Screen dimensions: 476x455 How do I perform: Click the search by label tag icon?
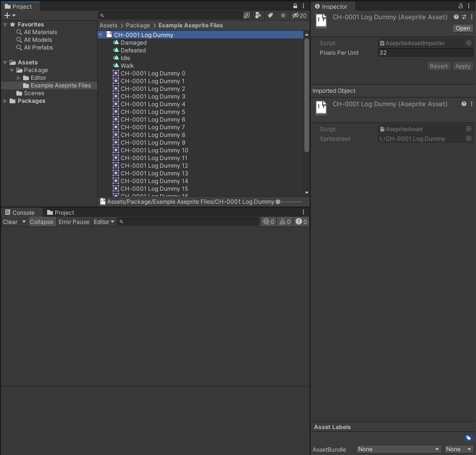(271, 15)
